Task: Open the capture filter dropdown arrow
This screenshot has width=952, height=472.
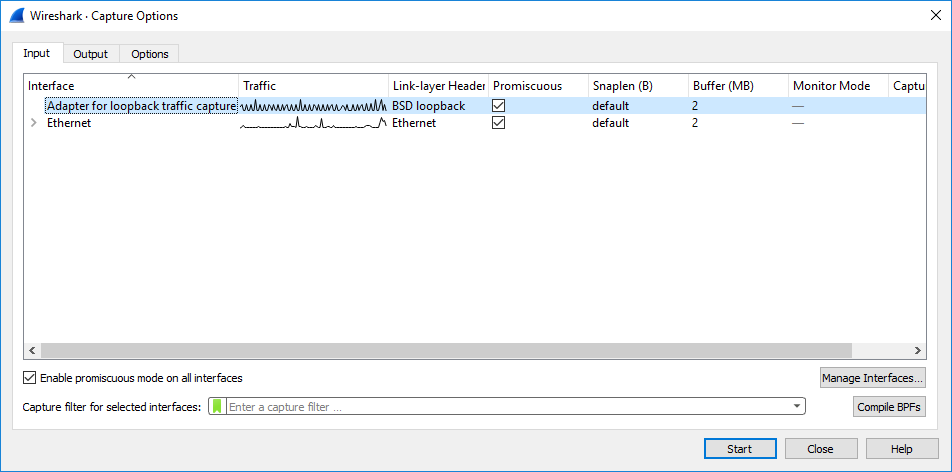Action: [796, 407]
